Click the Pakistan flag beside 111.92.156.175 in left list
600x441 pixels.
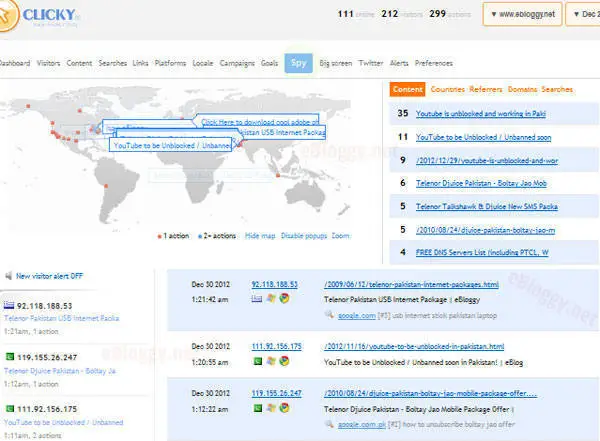pyautogui.click(x=10, y=409)
